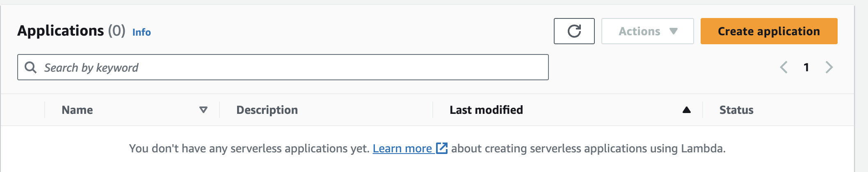This screenshot has width=868, height=172.
Task: Sort by the Name column header
Action: [77, 110]
